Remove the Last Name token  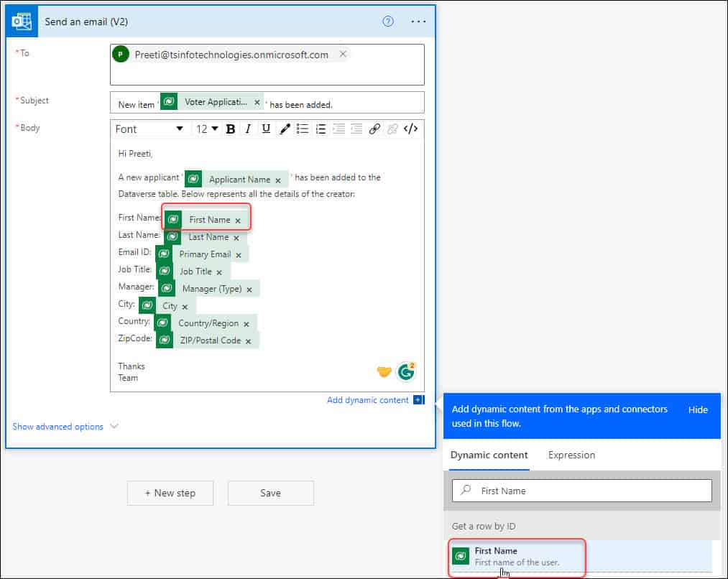pos(236,238)
